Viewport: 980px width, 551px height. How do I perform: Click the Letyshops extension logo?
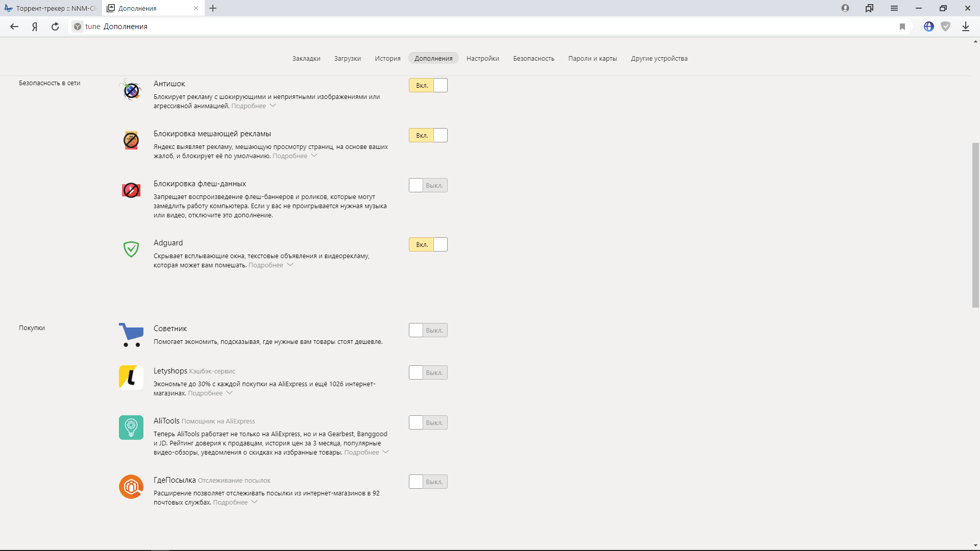pos(131,378)
